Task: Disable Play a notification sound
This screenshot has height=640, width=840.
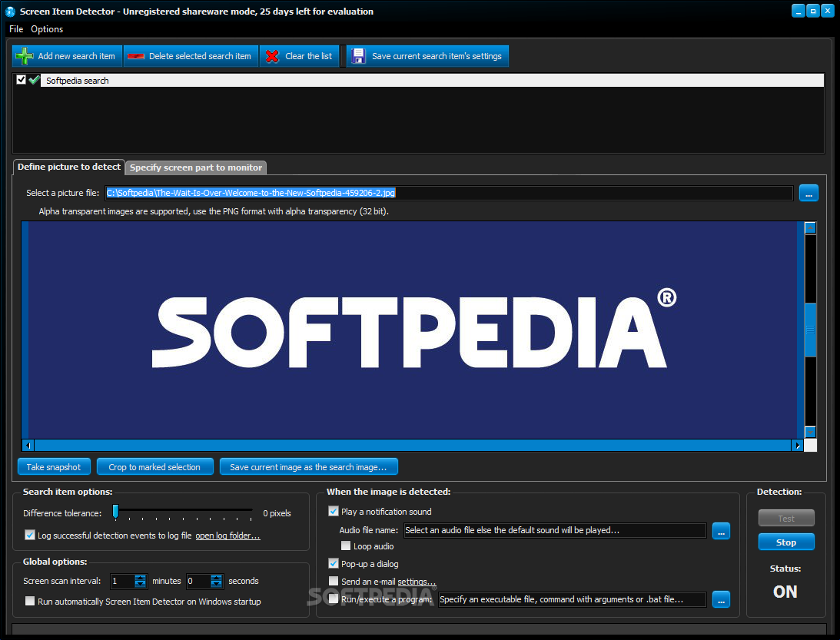Action: coord(334,511)
